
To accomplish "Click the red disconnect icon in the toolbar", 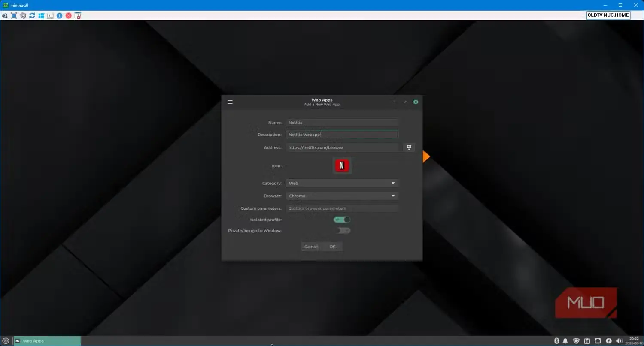I will [x=68, y=15].
